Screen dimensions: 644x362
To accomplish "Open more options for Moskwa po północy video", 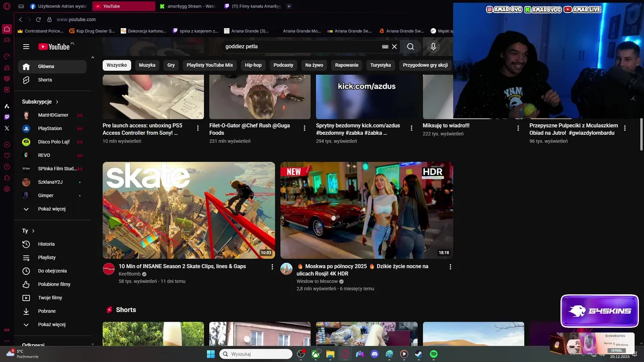I will pos(450,267).
